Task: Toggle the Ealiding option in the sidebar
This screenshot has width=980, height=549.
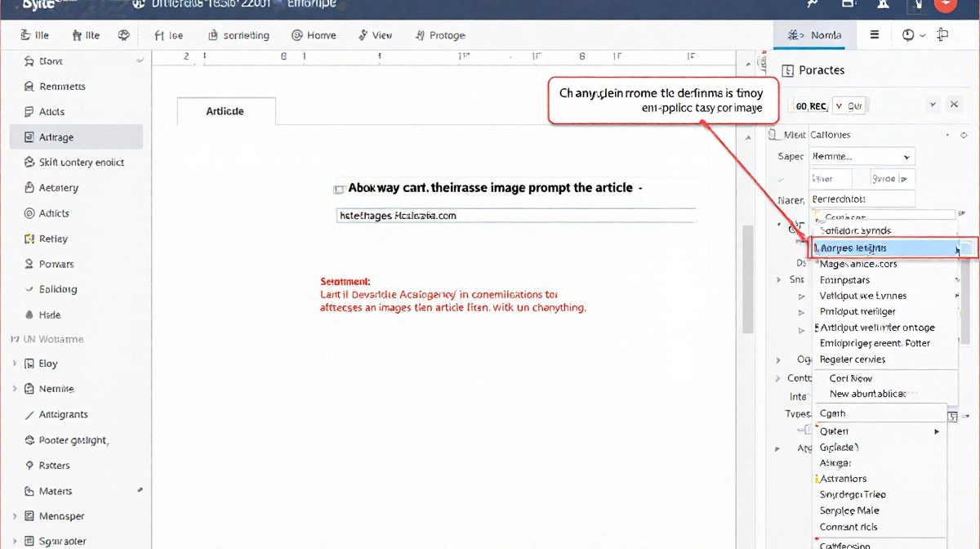Action: [28, 288]
